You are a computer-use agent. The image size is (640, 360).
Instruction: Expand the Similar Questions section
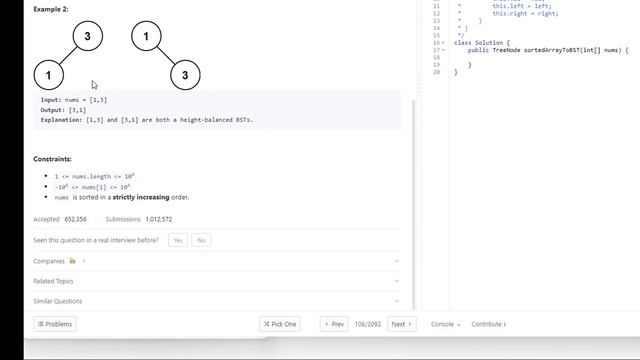216,301
